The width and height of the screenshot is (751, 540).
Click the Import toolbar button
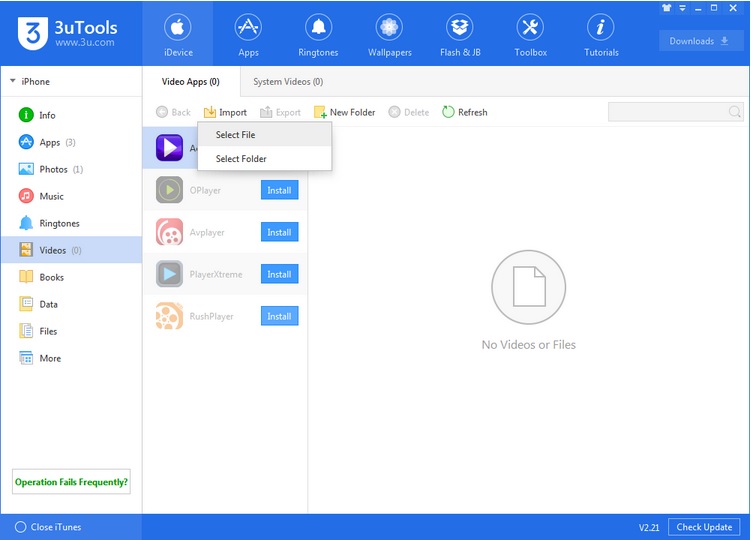tap(225, 112)
